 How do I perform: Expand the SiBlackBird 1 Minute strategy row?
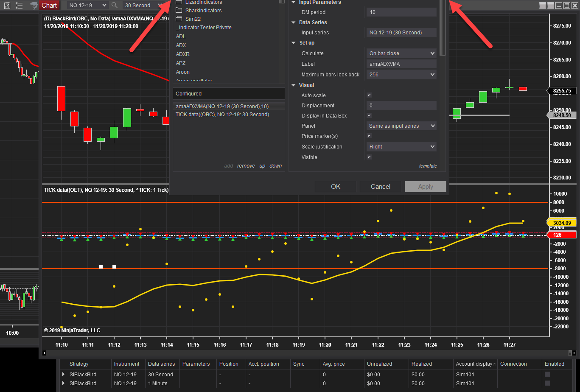pyautogui.click(x=64, y=384)
